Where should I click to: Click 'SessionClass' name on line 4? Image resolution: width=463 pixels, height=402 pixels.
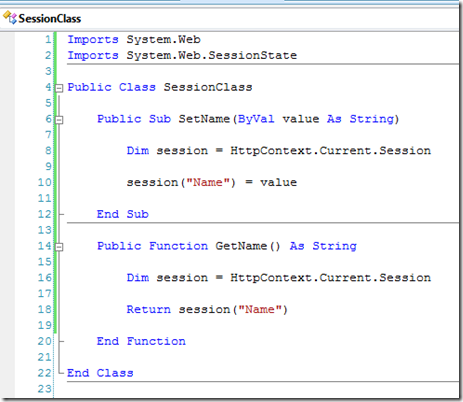point(208,87)
